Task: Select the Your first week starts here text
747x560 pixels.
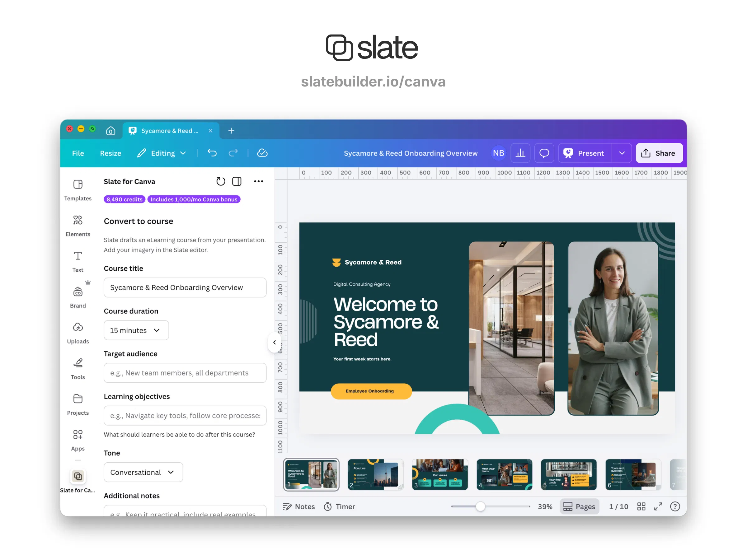Action: coord(362,359)
